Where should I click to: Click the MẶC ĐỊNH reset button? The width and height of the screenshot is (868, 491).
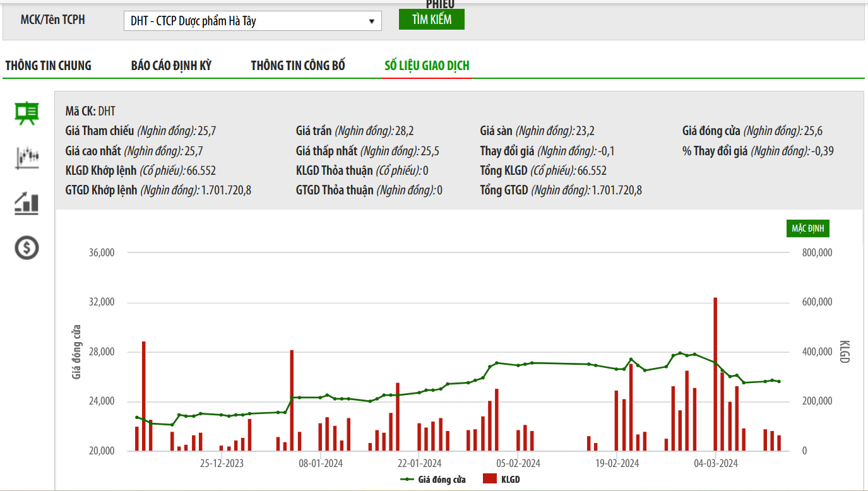tap(807, 228)
